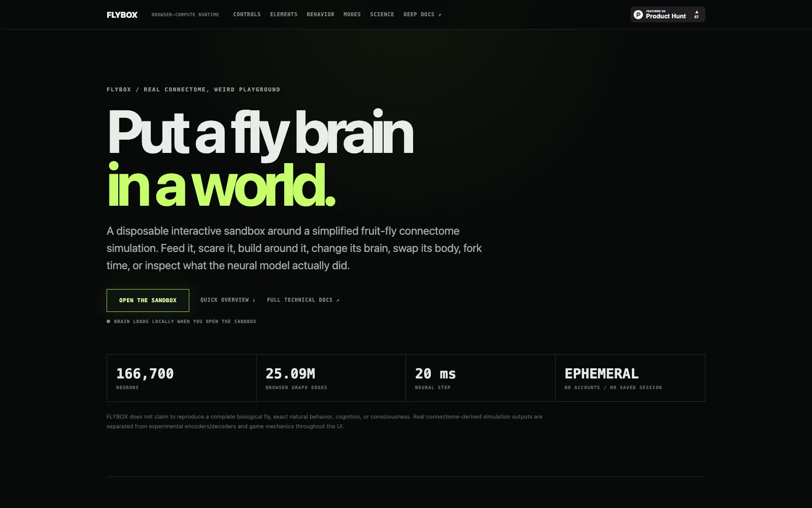Image resolution: width=812 pixels, height=508 pixels.
Task: Click the Browser-Compute Runtime tagline
Action: point(185,15)
